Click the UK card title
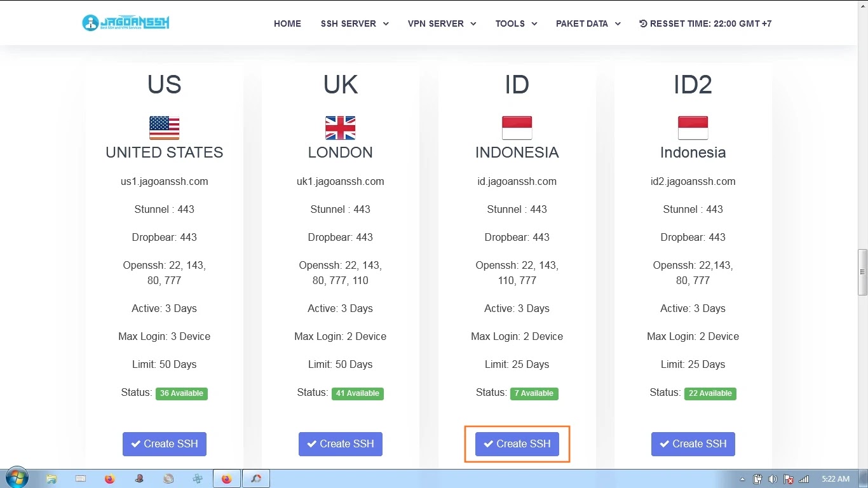868x488 pixels. [x=341, y=85]
